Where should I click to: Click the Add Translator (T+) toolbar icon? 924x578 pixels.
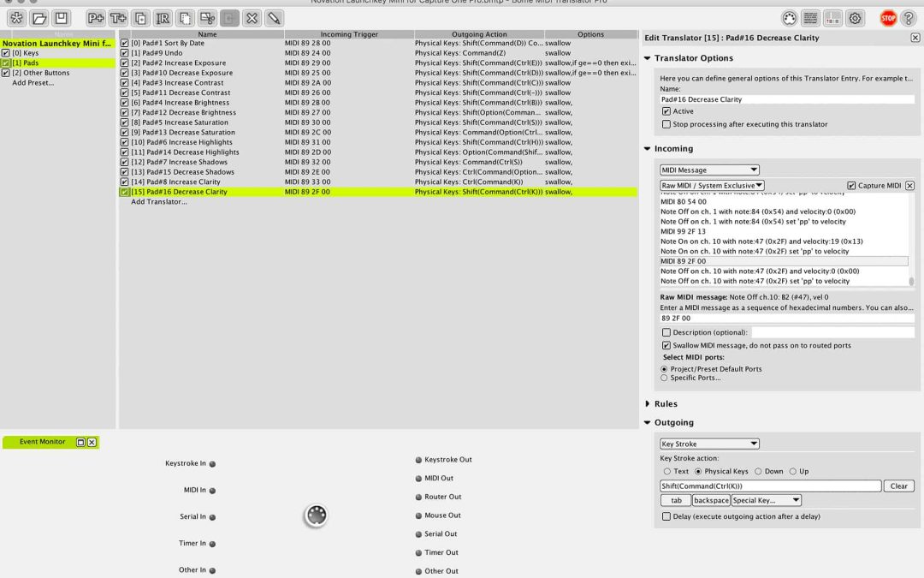point(118,18)
